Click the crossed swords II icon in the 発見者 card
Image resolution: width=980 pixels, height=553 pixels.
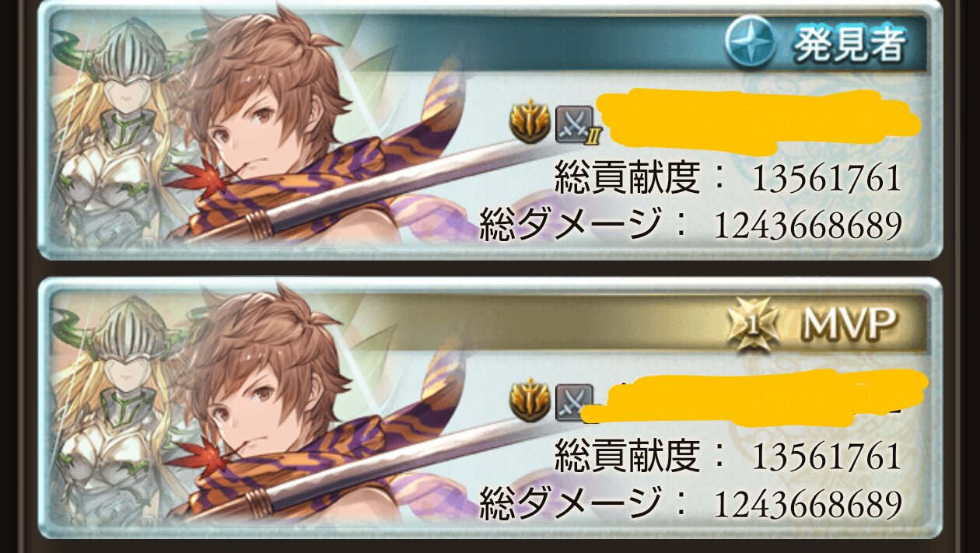578,124
